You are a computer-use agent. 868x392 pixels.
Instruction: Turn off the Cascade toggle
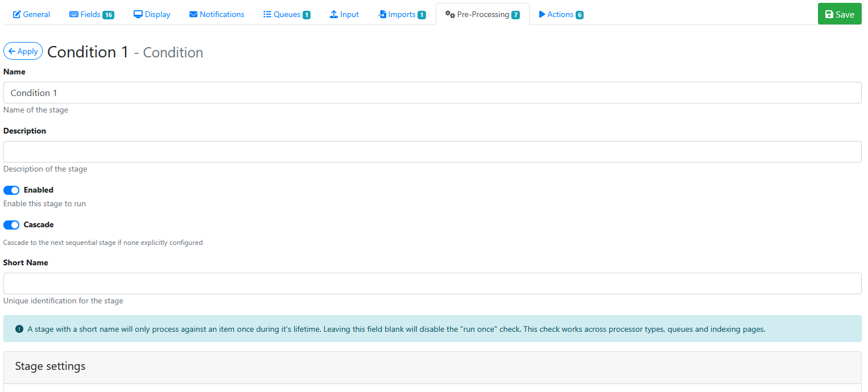point(11,225)
